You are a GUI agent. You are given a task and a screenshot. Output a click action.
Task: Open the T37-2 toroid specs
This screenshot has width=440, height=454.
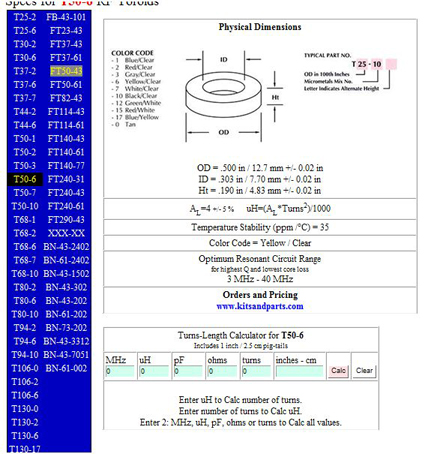25,71
